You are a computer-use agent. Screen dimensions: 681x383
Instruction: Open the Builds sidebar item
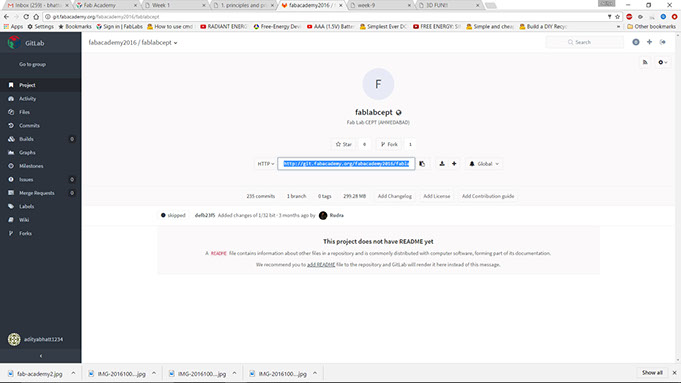[x=40, y=139]
